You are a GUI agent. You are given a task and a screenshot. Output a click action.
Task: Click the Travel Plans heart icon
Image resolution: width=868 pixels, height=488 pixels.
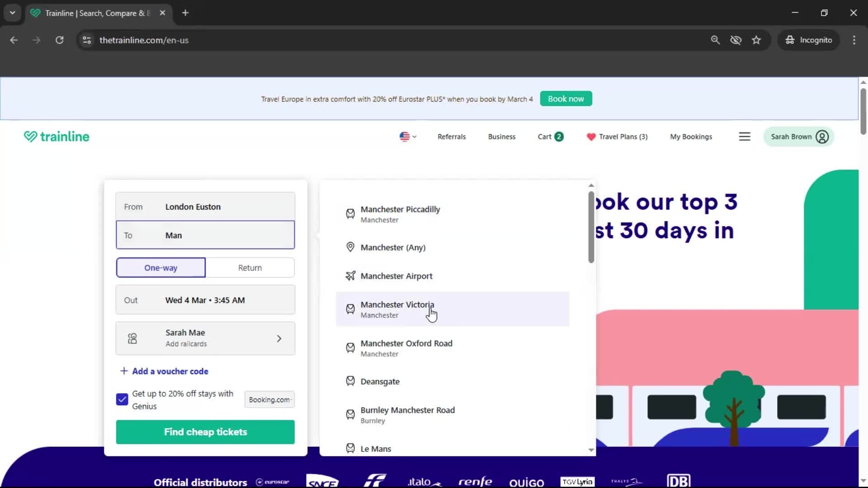[591, 136]
